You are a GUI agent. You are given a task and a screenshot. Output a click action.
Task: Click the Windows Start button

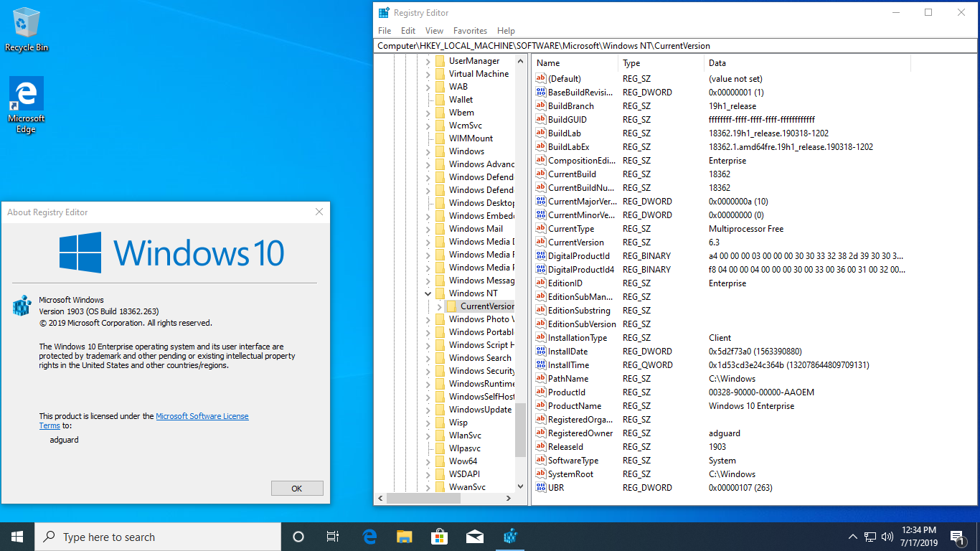[17, 537]
